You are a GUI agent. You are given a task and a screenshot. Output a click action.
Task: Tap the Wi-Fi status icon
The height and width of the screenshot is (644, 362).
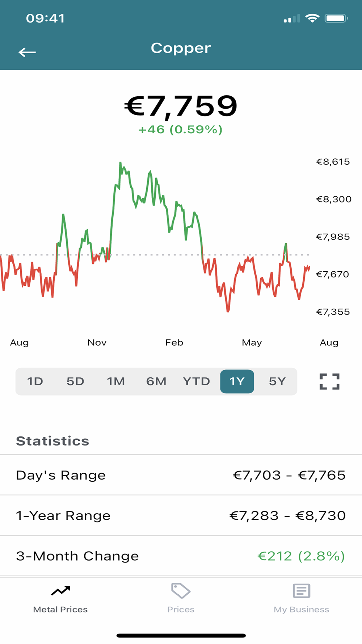tap(312, 18)
